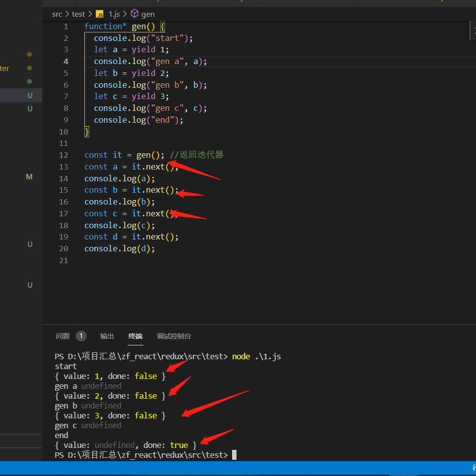Click console.log(b) on line 16

pyautogui.click(x=120, y=202)
